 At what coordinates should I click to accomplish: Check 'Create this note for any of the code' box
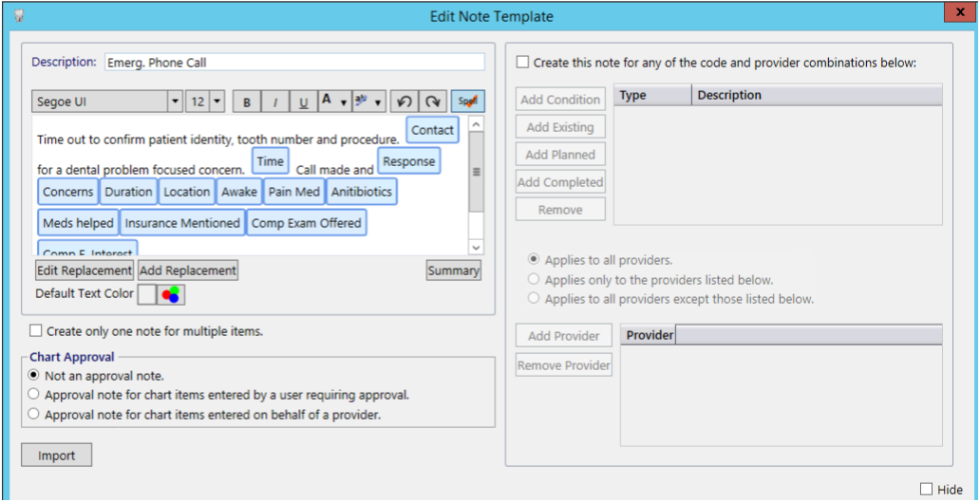(x=522, y=63)
